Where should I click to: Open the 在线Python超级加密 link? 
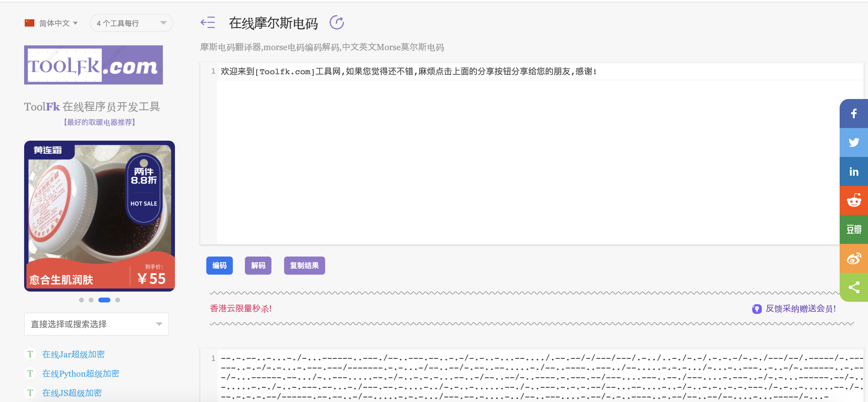(81, 373)
